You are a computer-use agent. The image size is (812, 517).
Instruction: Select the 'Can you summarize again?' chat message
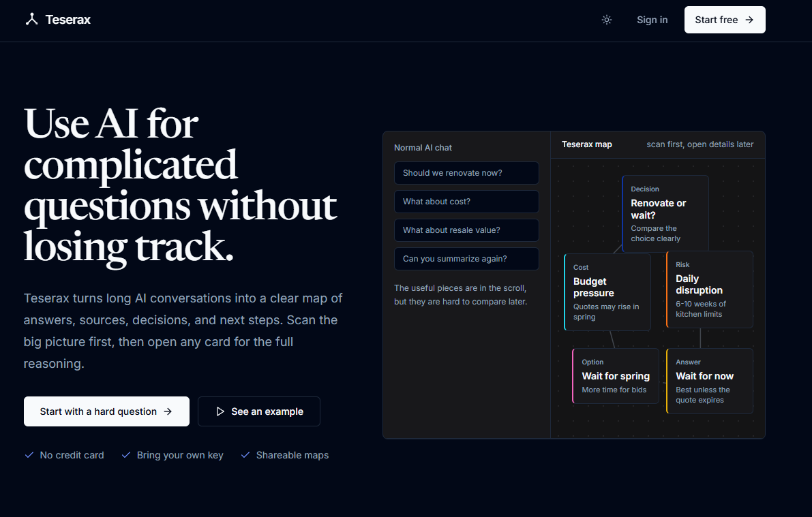[x=466, y=259]
